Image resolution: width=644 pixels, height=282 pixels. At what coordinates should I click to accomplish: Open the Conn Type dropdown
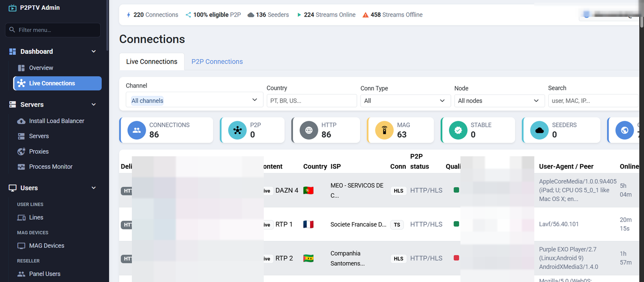(406, 100)
